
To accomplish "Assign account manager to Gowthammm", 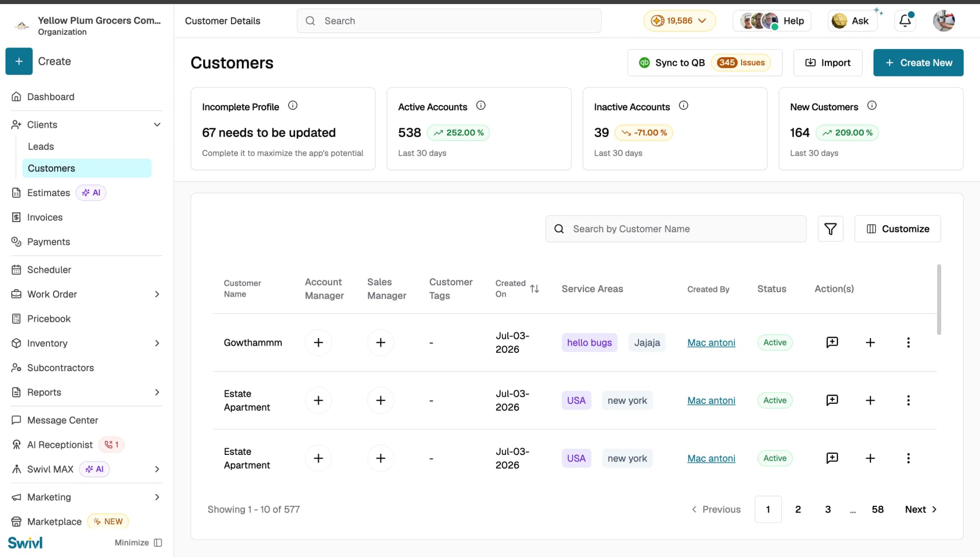I will (x=318, y=343).
